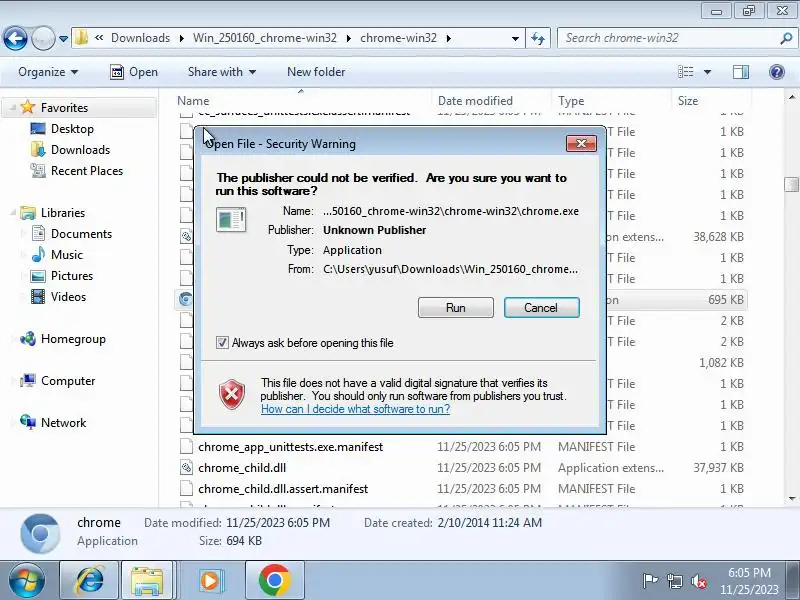Open the Videos library
800x600 pixels.
pyautogui.click(x=68, y=296)
